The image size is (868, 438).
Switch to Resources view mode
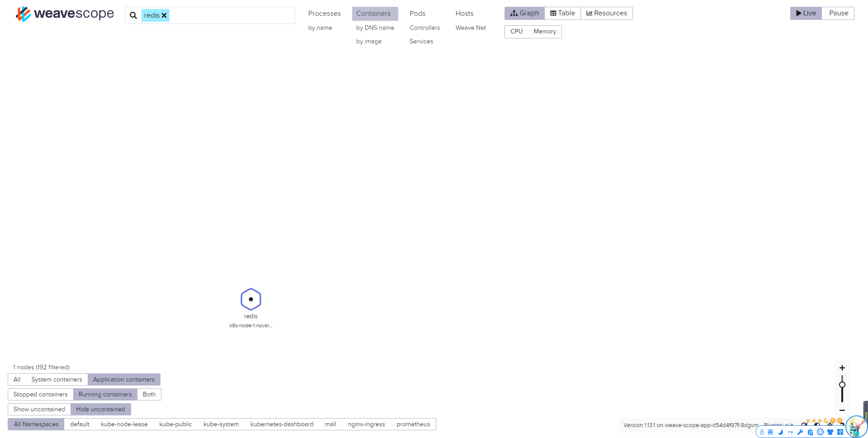607,13
